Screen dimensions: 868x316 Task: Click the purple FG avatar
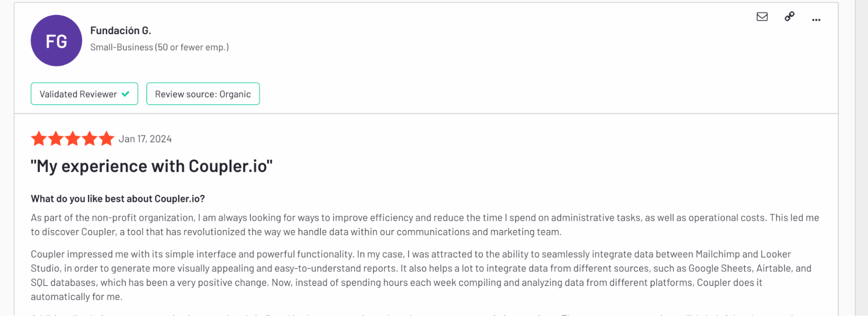(56, 41)
